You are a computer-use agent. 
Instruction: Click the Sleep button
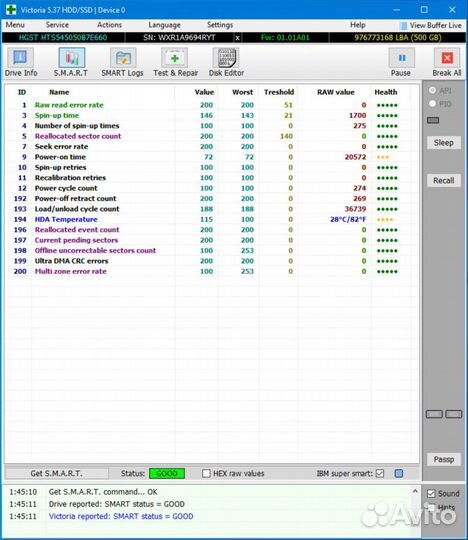click(444, 143)
